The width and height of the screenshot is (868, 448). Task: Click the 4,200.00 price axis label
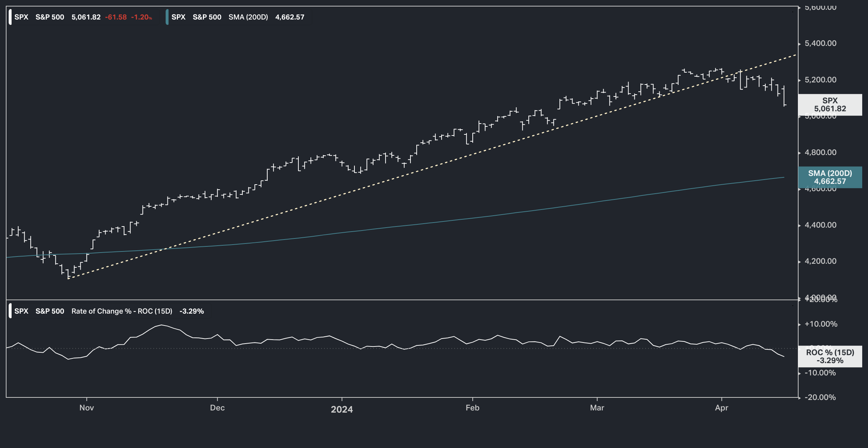tap(820, 261)
